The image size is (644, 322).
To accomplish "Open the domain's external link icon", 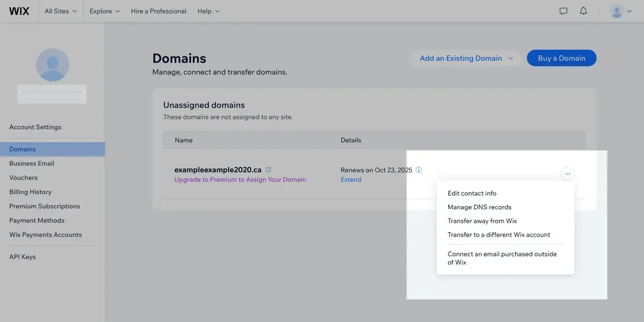I will (x=268, y=170).
